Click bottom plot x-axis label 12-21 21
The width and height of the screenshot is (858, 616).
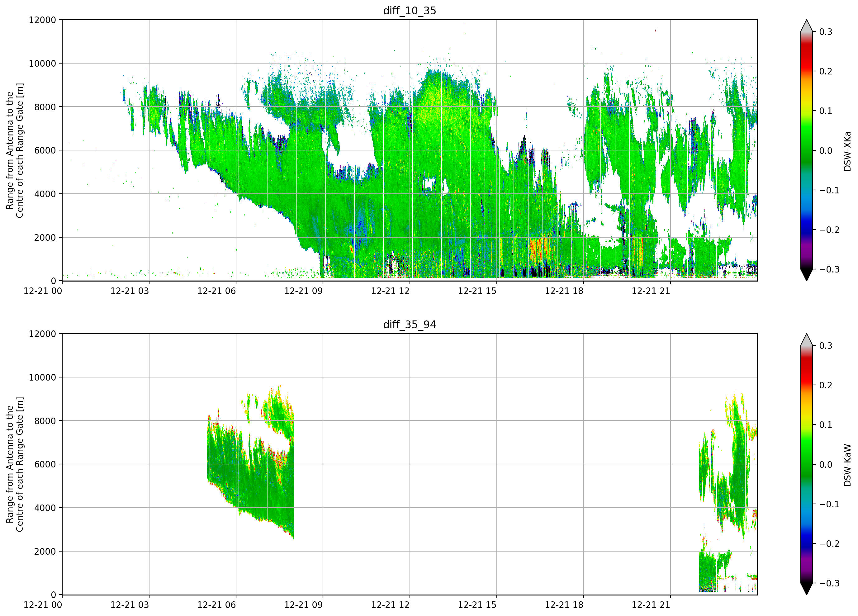pos(651,605)
